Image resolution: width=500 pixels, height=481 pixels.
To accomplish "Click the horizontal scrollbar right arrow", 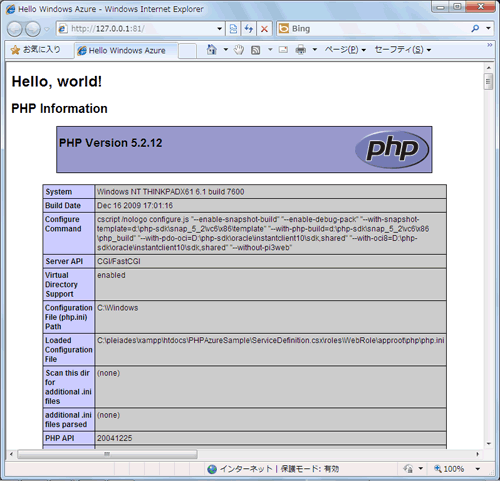I will pyautogui.click(x=478, y=454).
